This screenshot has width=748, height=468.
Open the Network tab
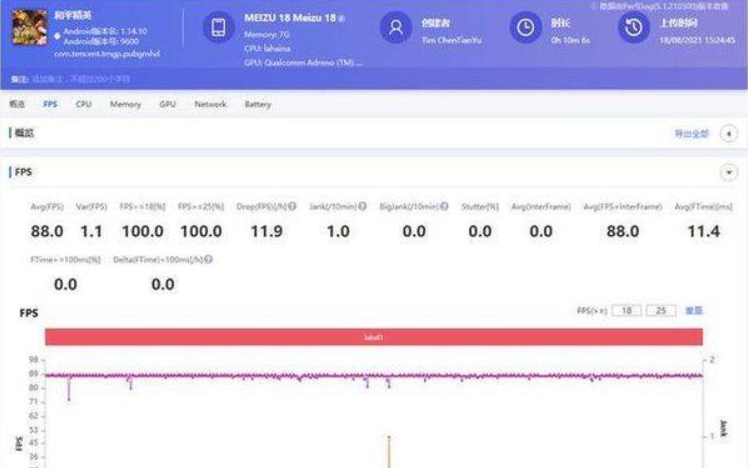click(210, 104)
